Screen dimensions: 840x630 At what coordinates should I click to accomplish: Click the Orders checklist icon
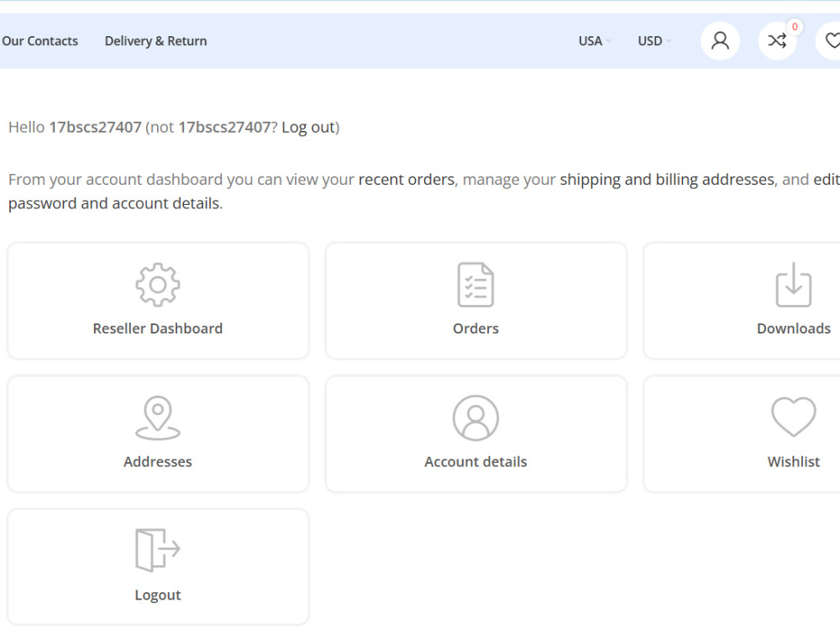click(x=475, y=285)
